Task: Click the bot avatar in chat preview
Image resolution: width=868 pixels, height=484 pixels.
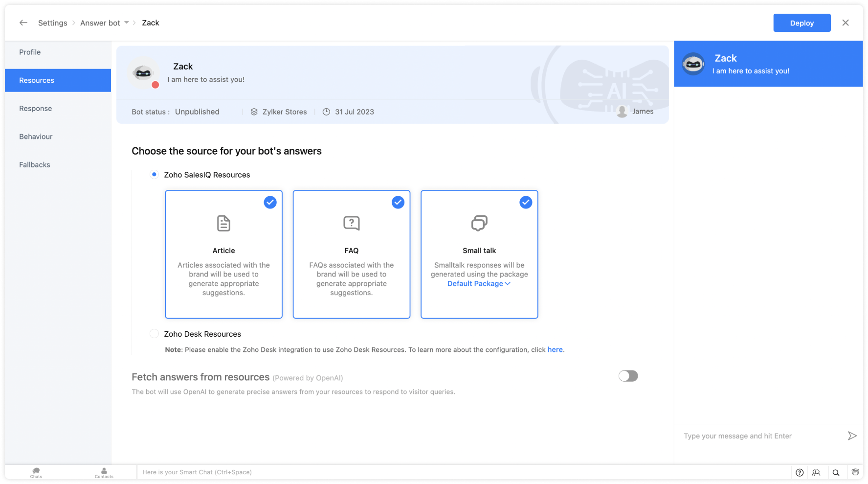Action: coord(693,64)
